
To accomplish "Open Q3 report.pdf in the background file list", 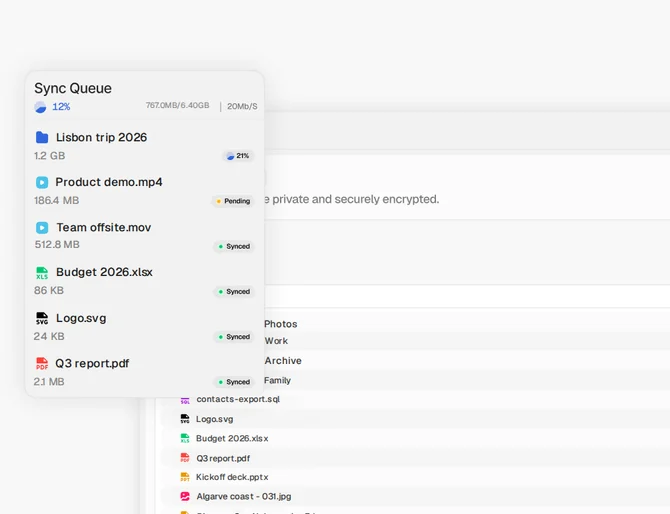I will tap(223, 458).
